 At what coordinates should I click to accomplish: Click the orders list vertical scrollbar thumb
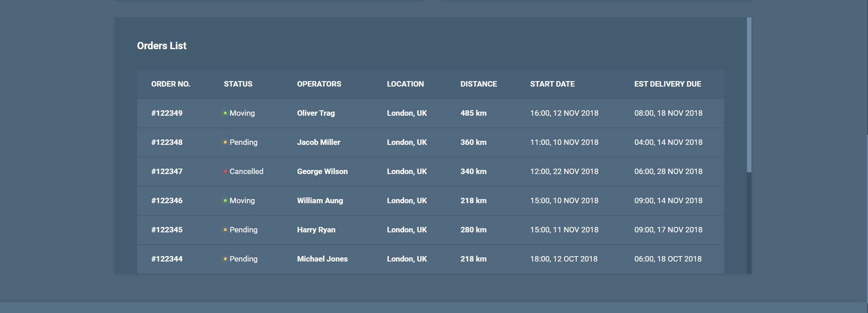(749, 95)
